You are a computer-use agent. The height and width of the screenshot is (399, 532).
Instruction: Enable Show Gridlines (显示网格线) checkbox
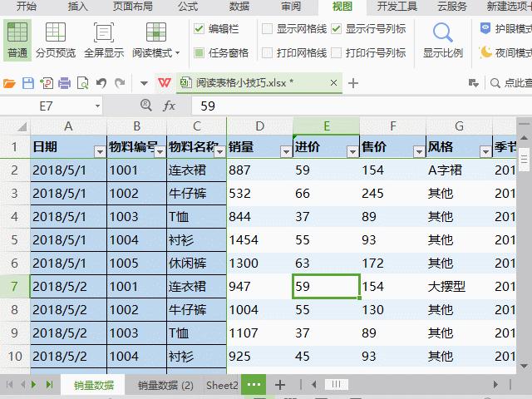point(268,29)
